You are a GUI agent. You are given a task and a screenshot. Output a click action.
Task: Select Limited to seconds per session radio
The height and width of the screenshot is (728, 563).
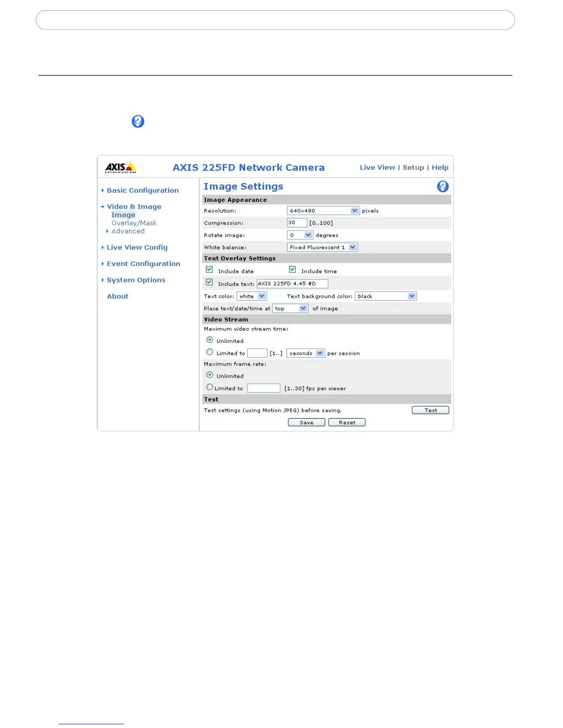210,352
